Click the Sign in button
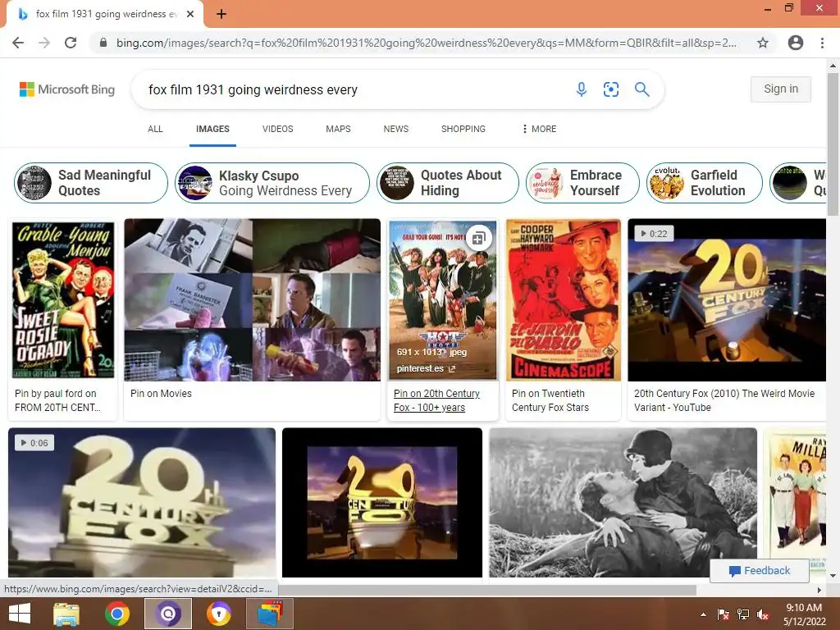The width and height of the screenshot is (840, 630). [x=781, y=89]
